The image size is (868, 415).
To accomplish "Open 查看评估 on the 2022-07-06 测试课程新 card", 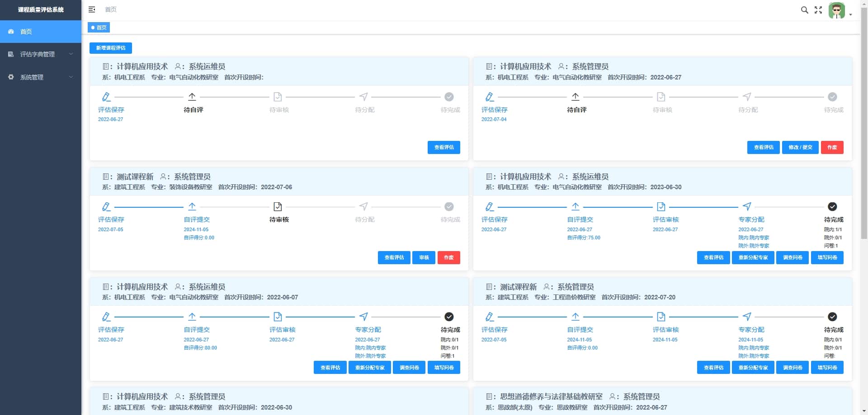I will click(394, 257).
